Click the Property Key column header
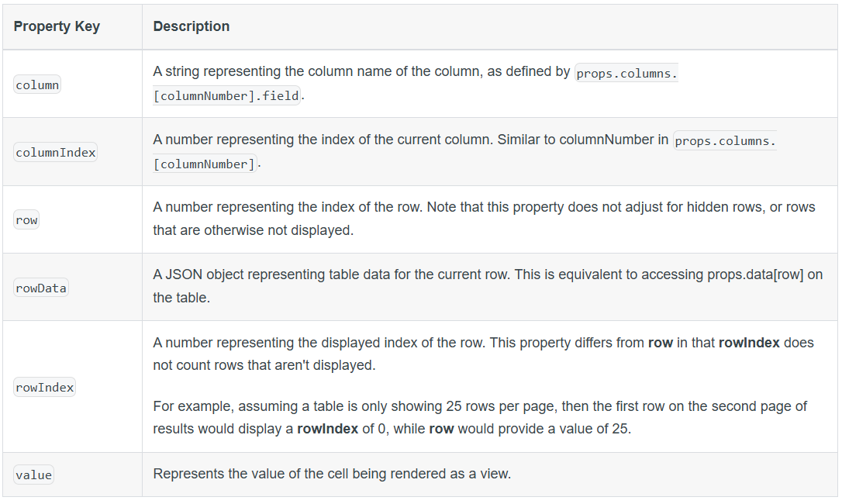 click(x=57, y=26)
